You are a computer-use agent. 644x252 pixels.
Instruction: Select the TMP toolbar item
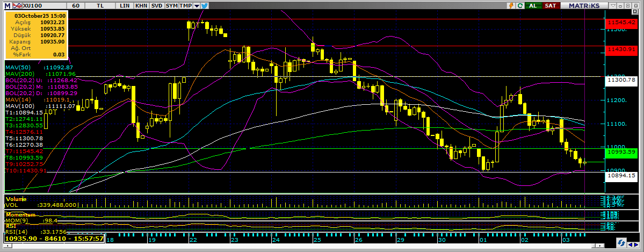(x=186, y=5)
